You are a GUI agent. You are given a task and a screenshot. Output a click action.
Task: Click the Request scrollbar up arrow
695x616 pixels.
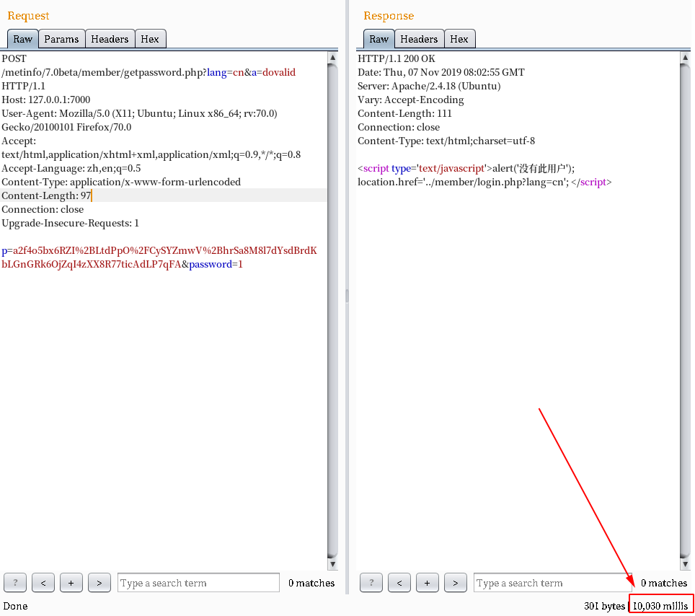tap(332, 58)
